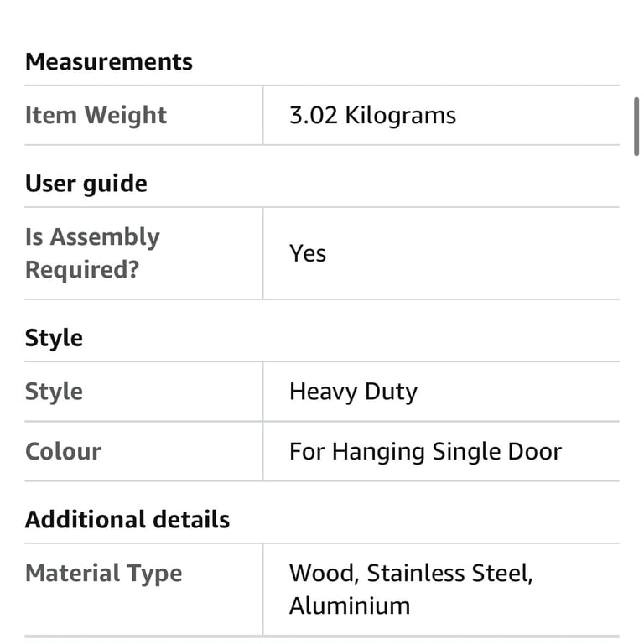Click the Colour row label
This screenshot has height=644, width=644.
63,451
